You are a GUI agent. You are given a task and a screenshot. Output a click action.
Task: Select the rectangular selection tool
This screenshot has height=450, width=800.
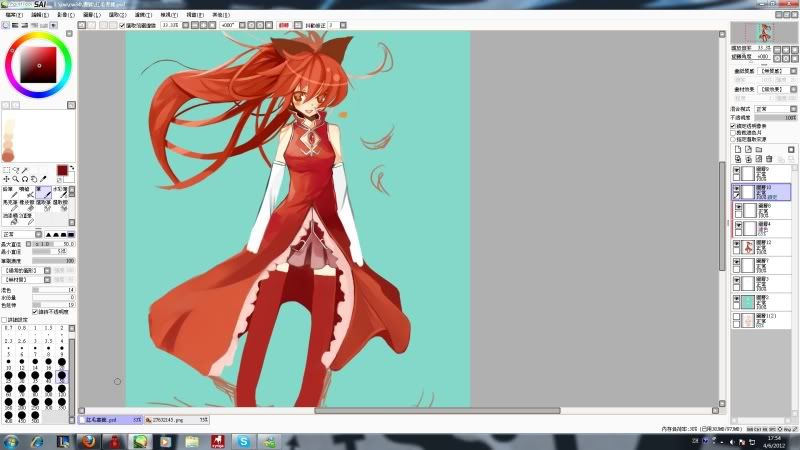pos(8,168)
